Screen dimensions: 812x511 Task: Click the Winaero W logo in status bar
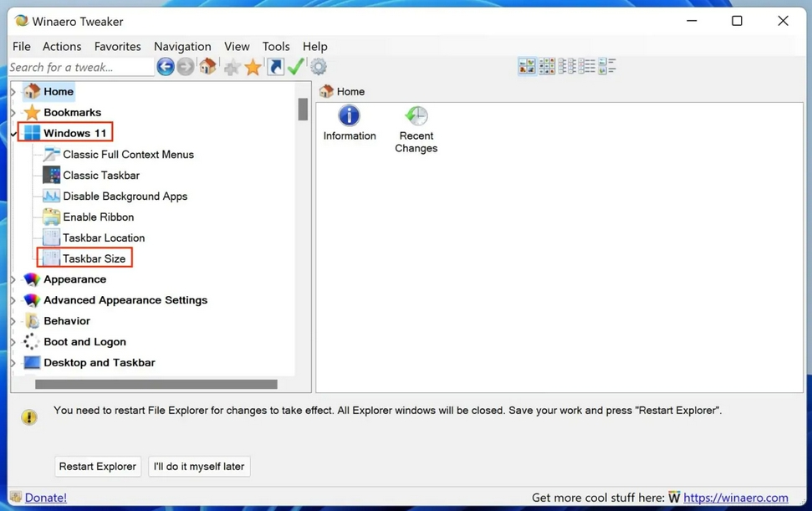click(x=674, y=498)
